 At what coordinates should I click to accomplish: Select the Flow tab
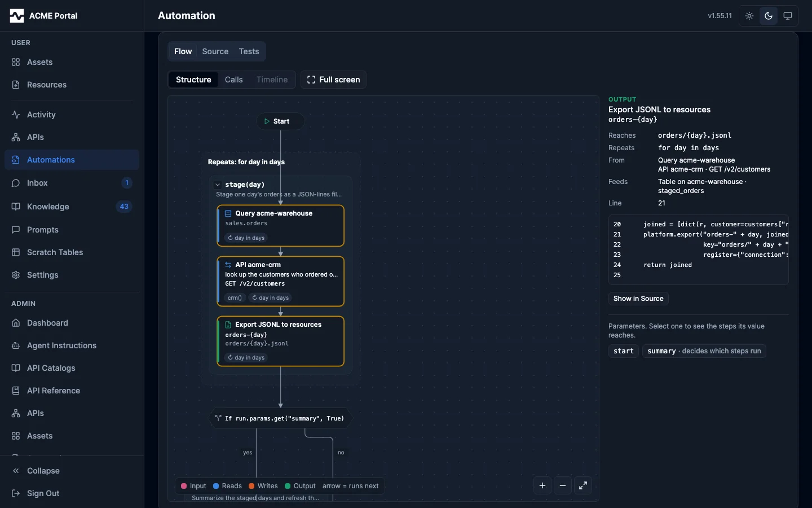point(183,51)
